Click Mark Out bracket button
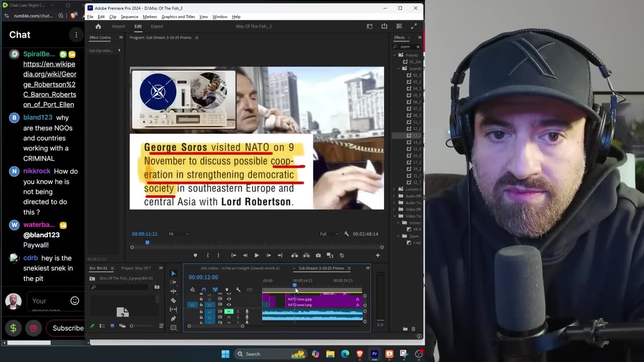This screenshot has height=362, width=644. tap(218, 255)
